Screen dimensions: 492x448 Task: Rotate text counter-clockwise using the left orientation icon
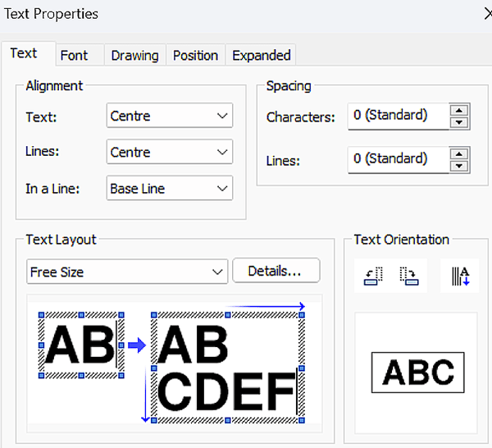[372, 277]
